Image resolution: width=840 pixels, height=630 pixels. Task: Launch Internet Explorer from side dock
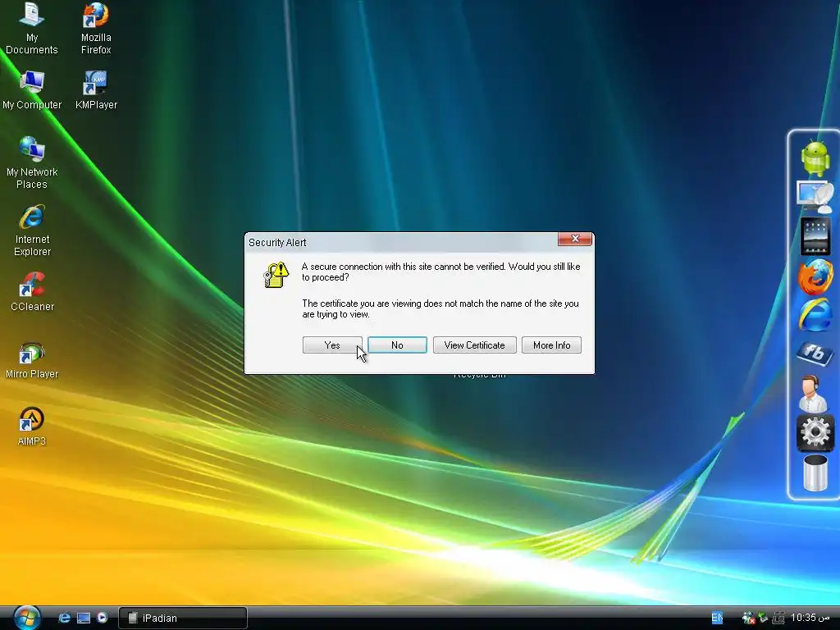pos(815,314)
